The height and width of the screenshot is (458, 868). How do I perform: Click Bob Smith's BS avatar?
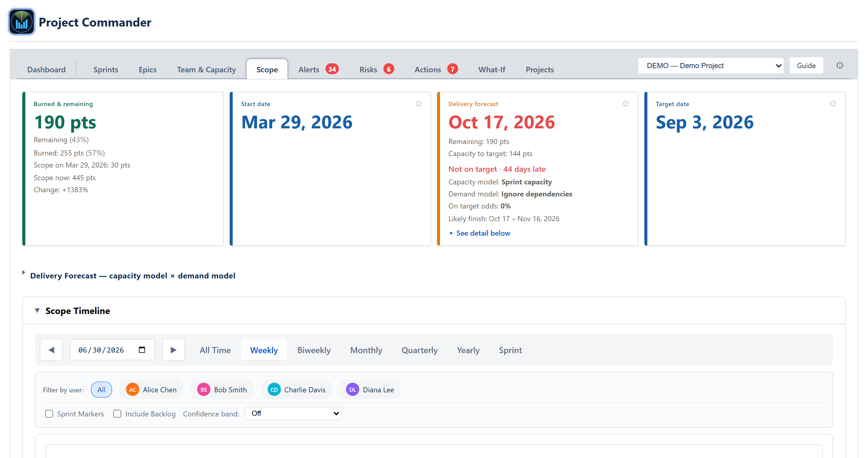tap(203, 390)
